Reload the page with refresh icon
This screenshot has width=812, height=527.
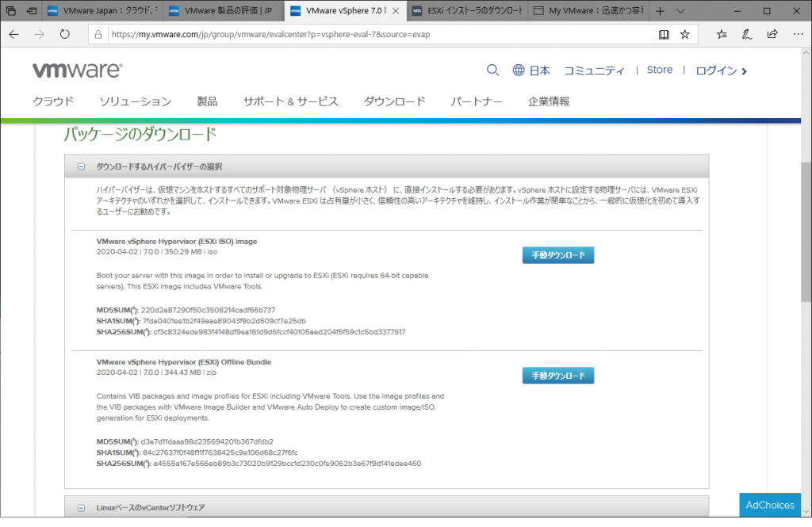tap(65, 34)
